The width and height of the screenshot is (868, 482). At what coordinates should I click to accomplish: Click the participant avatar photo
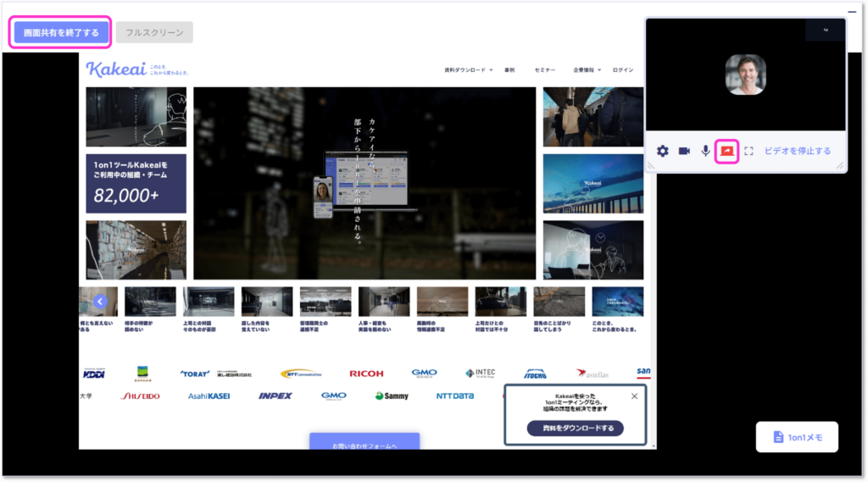click(746, 75)
